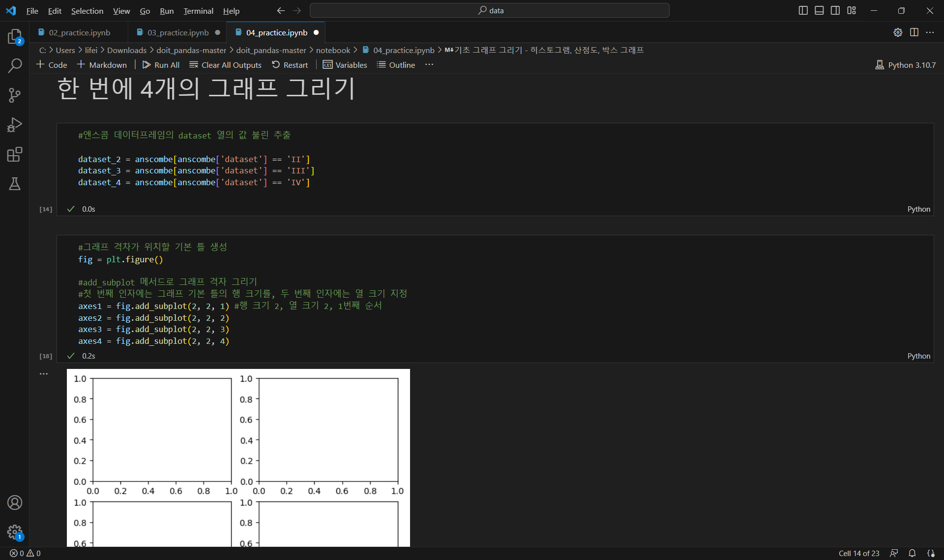The image size is (944, 560).
Task: Toggle the primary side bar layout button
Action: click(x=803, y=10)
